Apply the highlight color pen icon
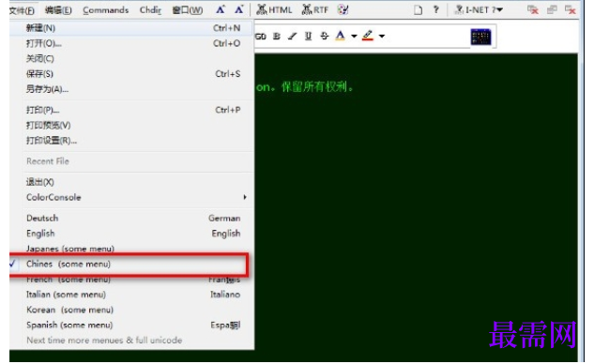594x364 pixels. tap(368, 36)
